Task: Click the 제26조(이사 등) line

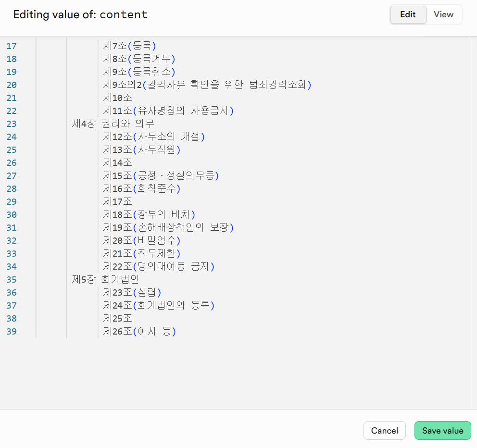Action: [x=139, y=332]
